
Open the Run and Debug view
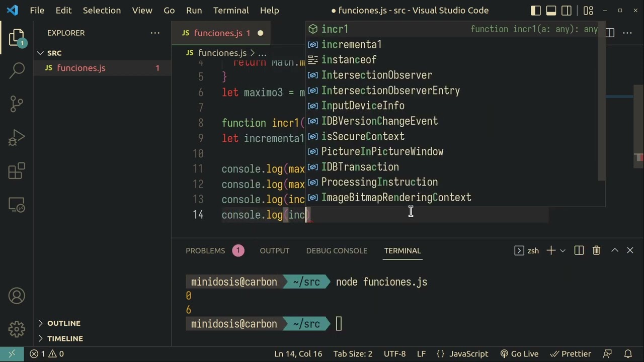[x=17, y=137]
